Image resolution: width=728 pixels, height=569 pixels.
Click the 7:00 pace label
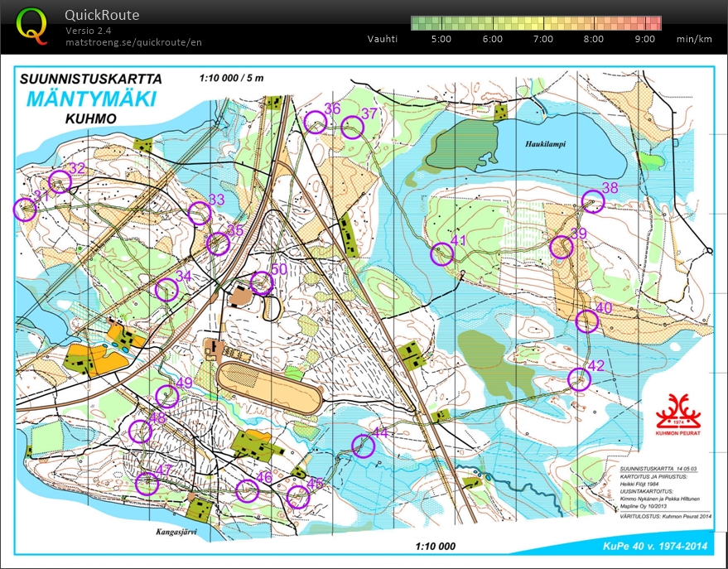click(543, 38)
